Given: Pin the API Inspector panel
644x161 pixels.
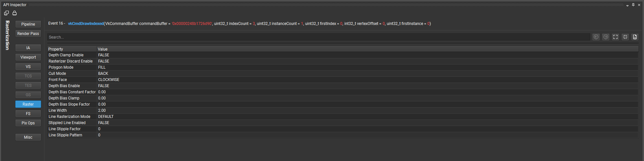Looking at the screenshot, I should tap(633, 5).
